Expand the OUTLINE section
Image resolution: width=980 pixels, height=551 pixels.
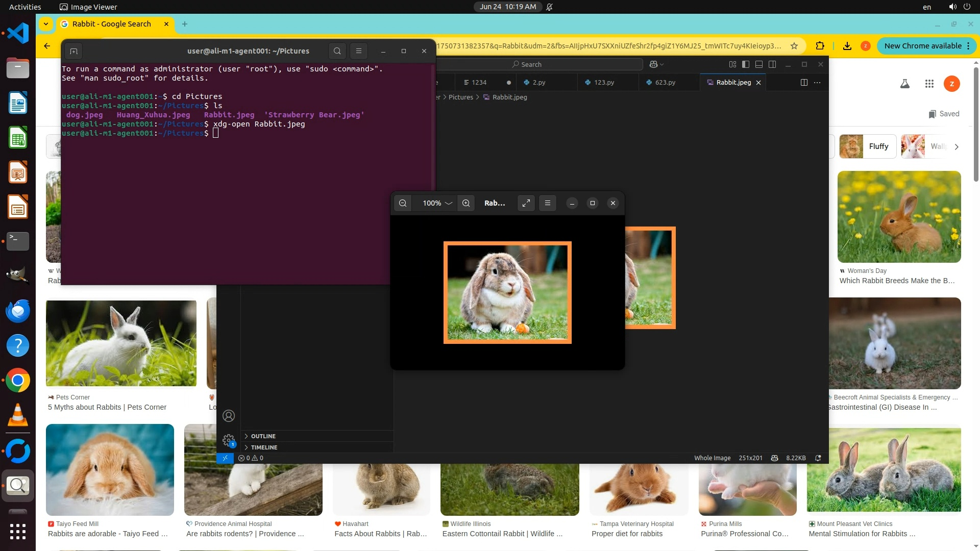click(263, 436)
